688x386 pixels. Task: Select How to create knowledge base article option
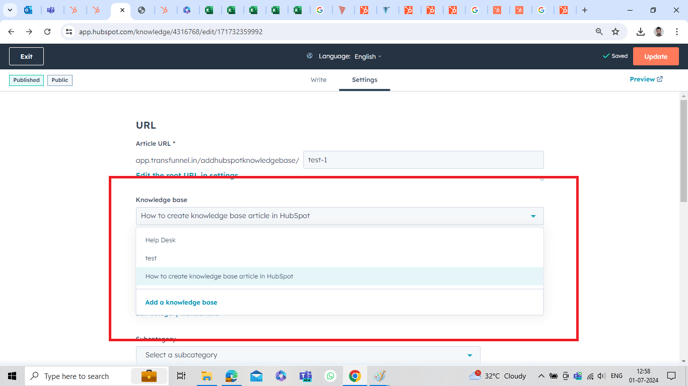point(340,276)
